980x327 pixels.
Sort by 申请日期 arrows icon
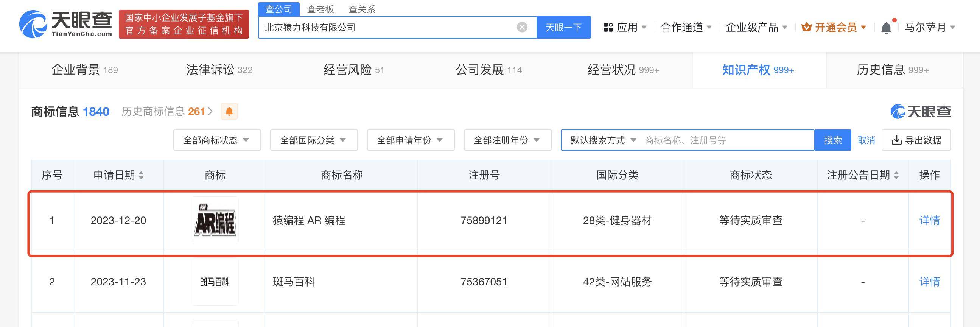point(141,175)
